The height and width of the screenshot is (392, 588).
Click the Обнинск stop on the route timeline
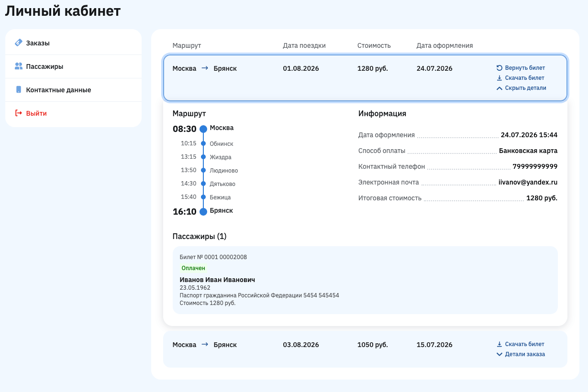[222, 143]
